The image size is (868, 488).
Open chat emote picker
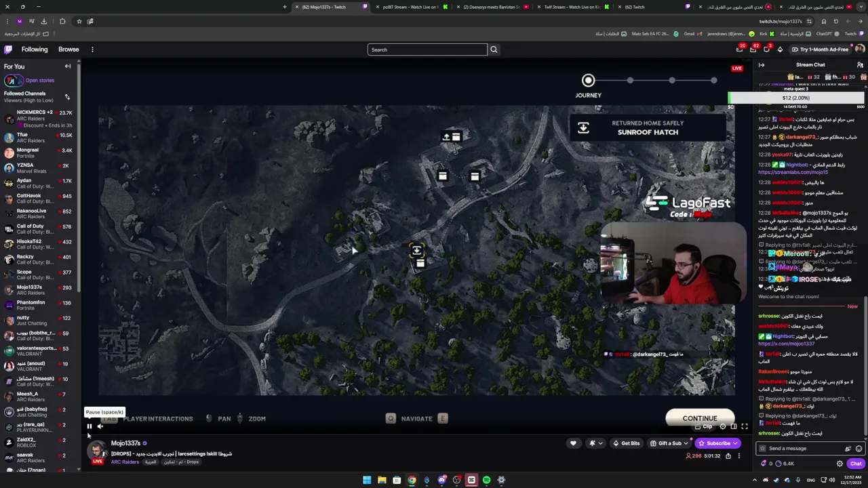[x=859, y=449]
